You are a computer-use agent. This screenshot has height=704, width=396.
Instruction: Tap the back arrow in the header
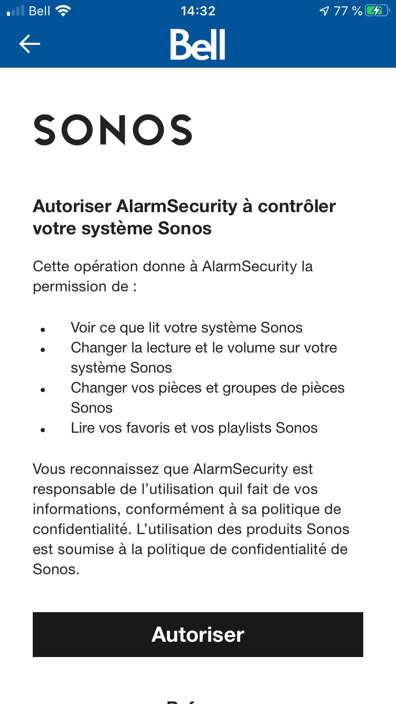pos(30,44)
